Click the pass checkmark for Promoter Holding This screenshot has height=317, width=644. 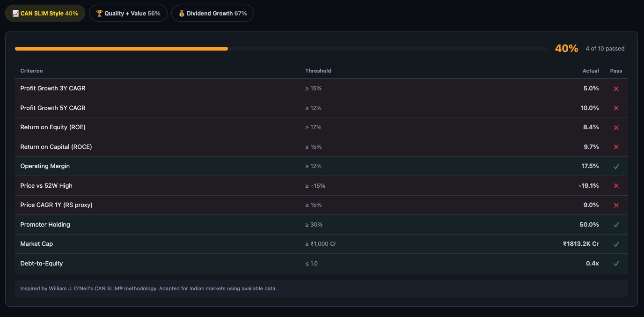[x=616, y=225]
